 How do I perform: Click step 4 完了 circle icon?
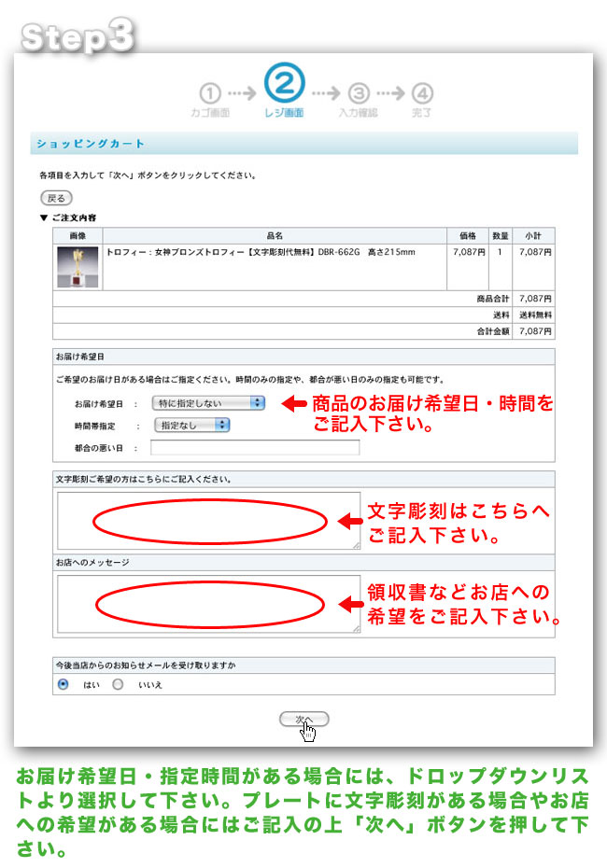(422, 93)
